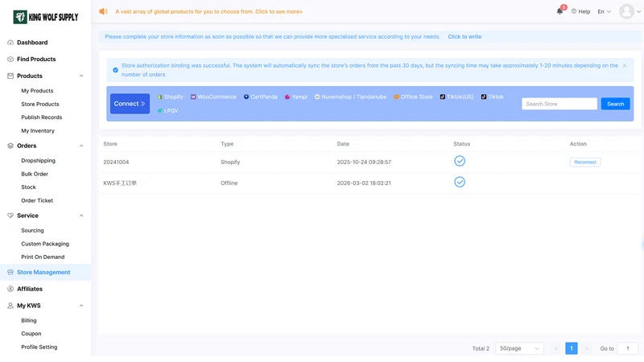Select the Yampi platform icon
Image resolution: width=644 pixels, height=362 pixels.
click(287, 97)
